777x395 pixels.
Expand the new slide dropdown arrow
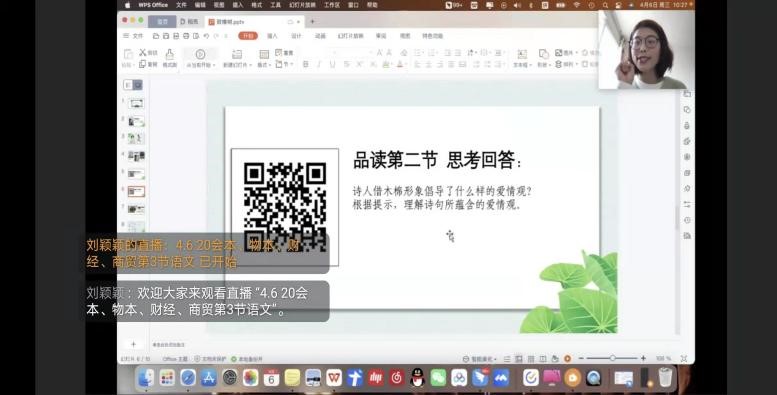pos(250,65)
